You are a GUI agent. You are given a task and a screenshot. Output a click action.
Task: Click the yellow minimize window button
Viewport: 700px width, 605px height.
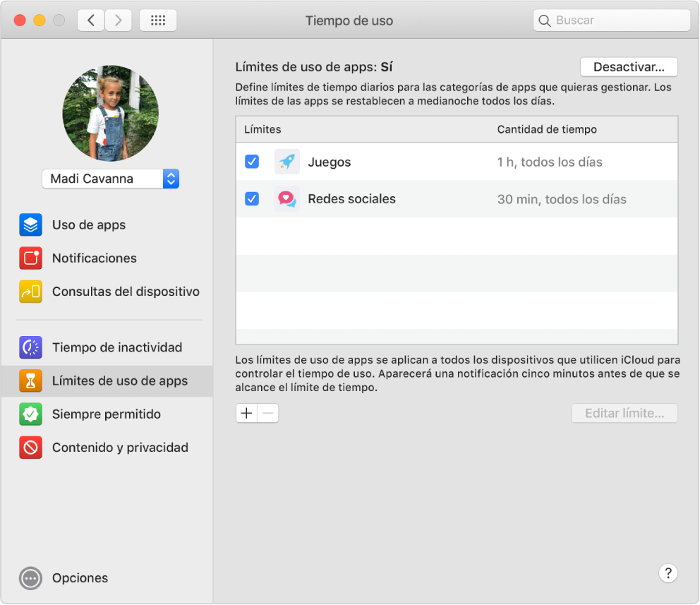click(x=40, y=20)
